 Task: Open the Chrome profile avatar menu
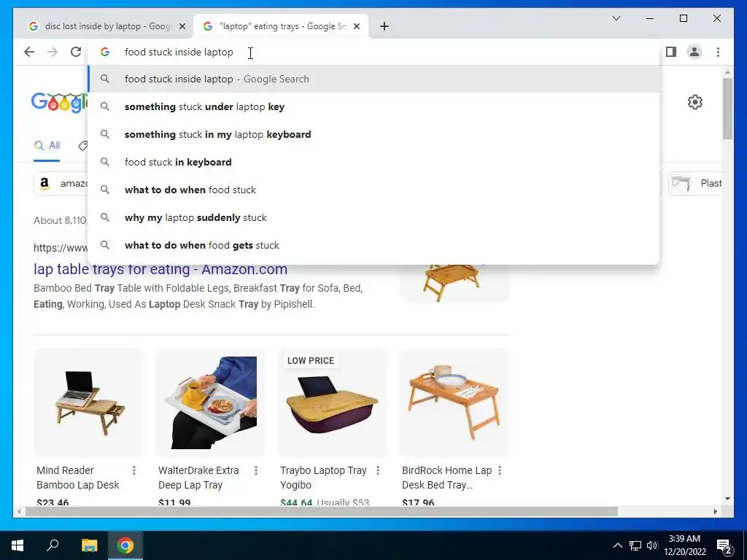[694, 52]
